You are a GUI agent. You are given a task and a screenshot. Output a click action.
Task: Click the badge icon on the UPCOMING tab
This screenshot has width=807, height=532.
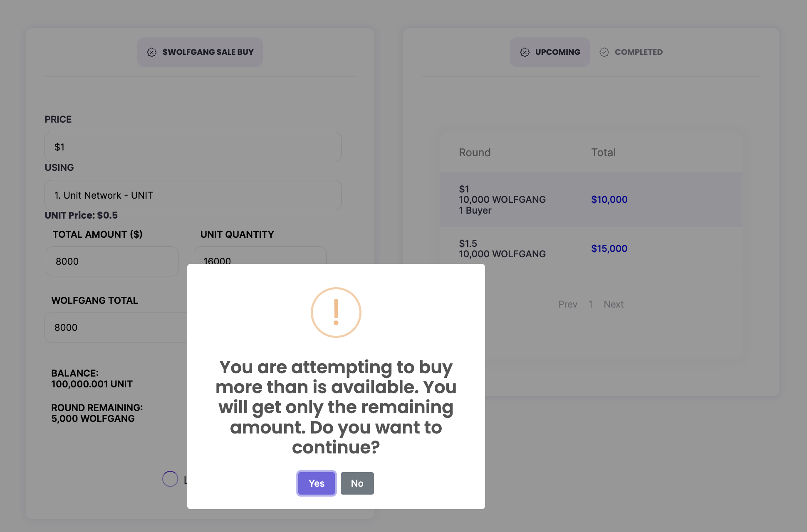(525, 52)
